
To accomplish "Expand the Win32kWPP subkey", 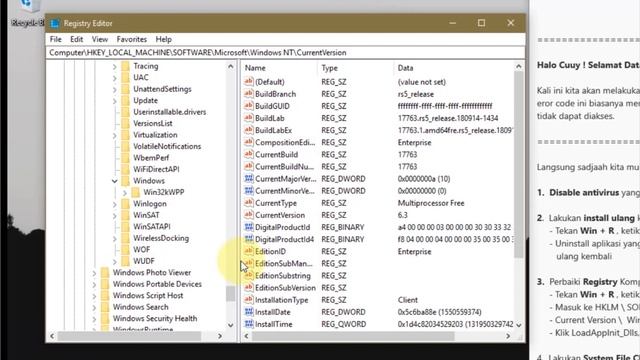I will click(125, 192).
